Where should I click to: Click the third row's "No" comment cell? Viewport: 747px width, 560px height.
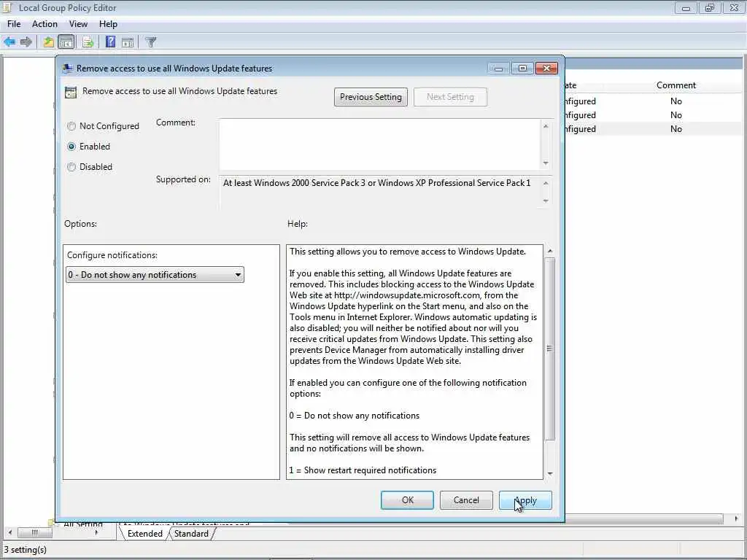click(676, 129)
